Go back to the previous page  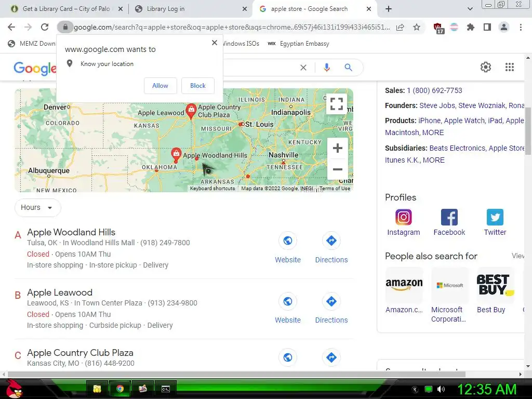pyautogui.click(x=11, y=27)
